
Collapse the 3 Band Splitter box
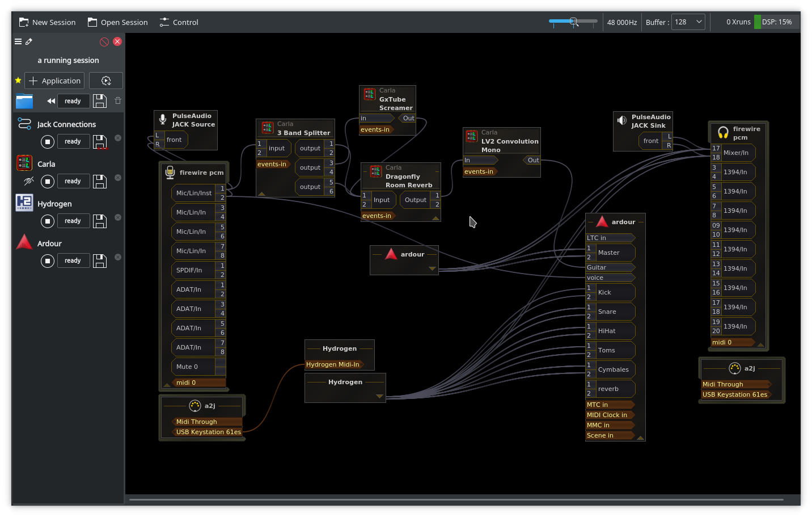[x=261, y=194]
